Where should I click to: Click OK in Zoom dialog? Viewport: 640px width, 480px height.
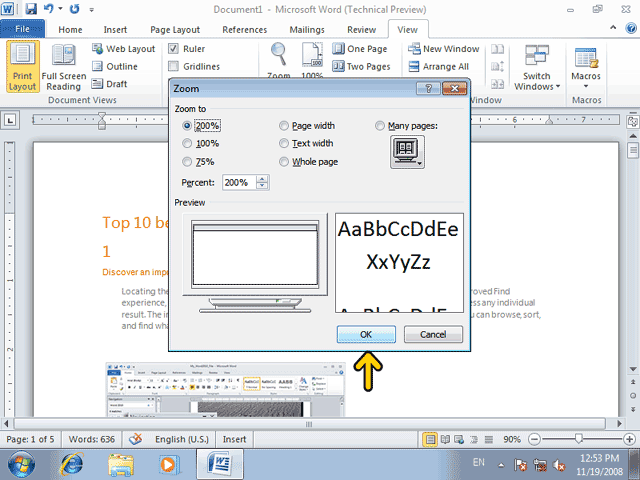coord(366,334)
